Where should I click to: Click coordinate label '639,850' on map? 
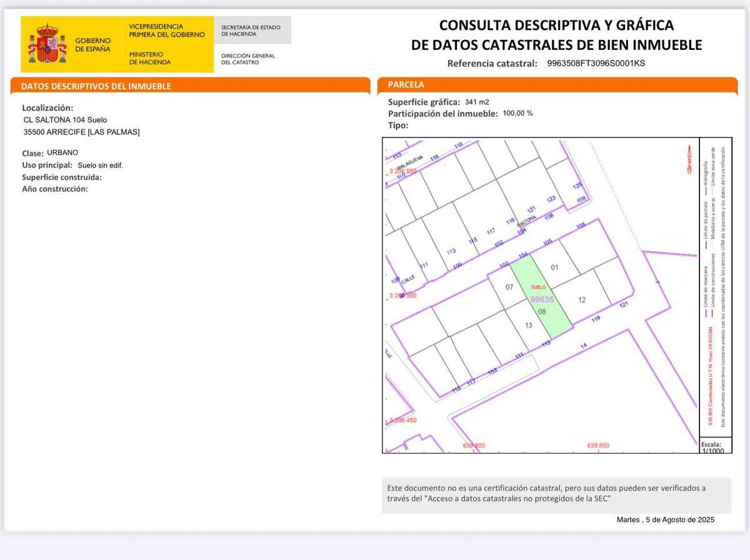click(x=598, y=446)
